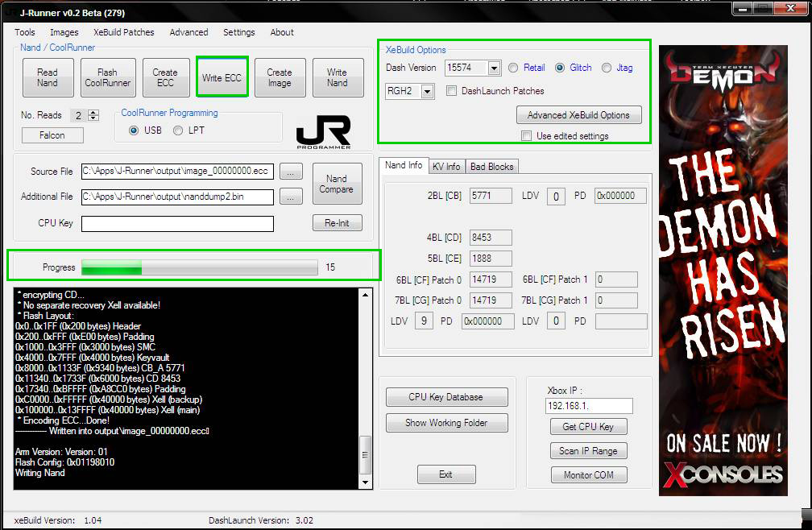This screenshot has width=812, height=530.
Task: Click the Create ECC button
Action: [x=166, y=77]
